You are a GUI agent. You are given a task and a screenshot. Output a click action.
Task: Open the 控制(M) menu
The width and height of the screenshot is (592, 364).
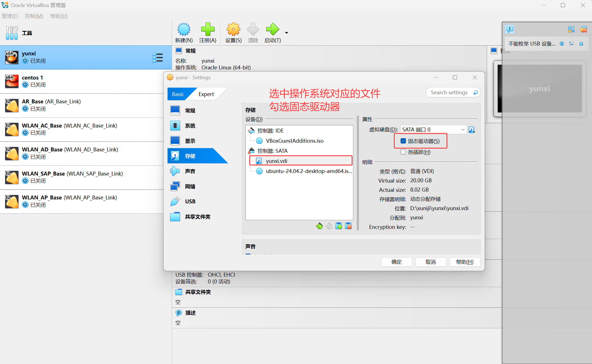coord(34,16)
